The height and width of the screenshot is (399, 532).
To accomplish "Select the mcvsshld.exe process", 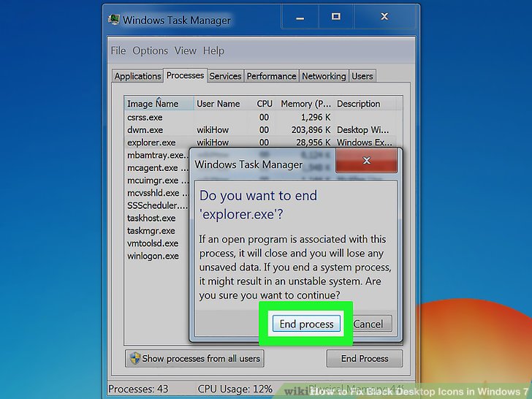I will [157, 193].
